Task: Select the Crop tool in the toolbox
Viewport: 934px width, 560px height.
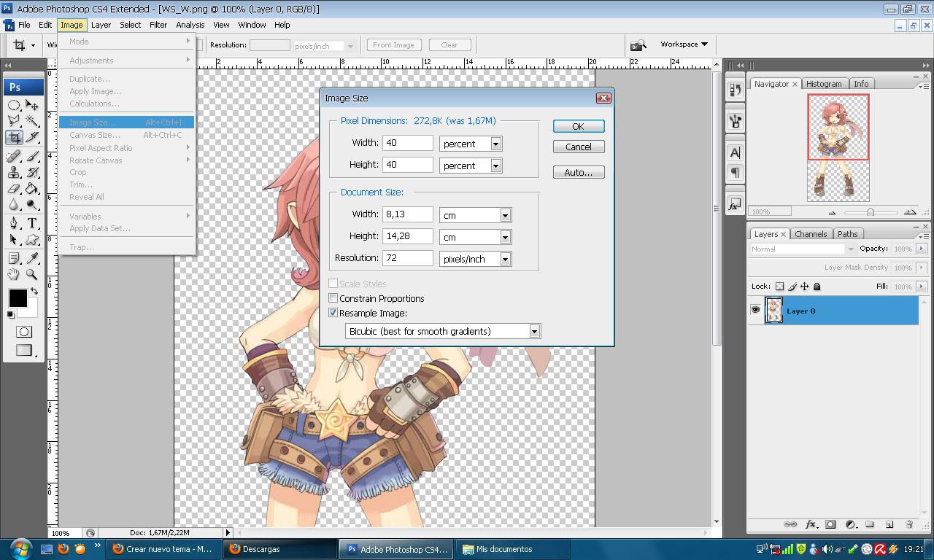Action: coord(14,137)
